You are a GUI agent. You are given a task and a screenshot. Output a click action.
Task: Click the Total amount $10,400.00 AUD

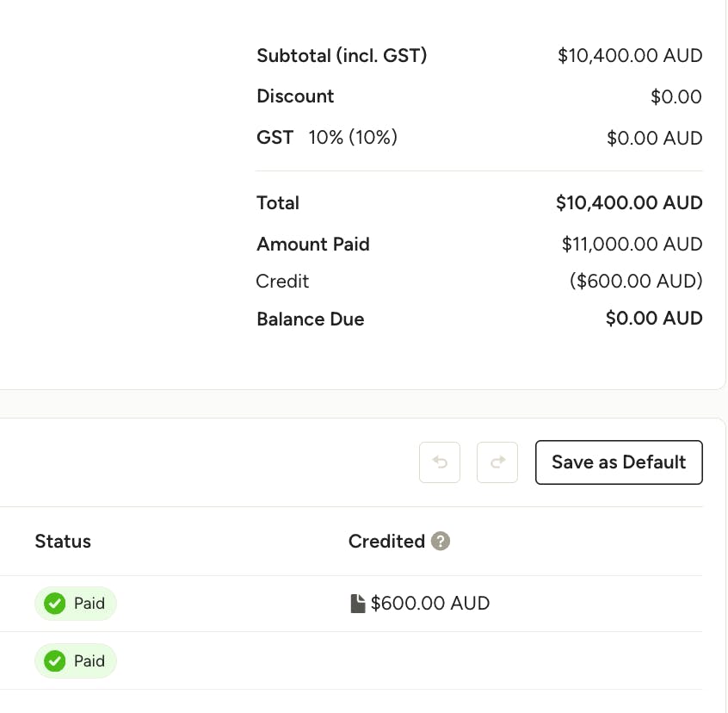pyautogui.click(x=629, y=203)
